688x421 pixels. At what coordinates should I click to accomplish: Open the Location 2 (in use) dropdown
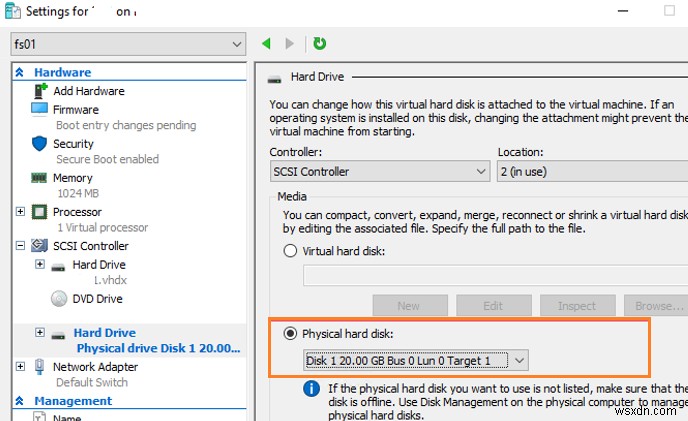(592, 171)
